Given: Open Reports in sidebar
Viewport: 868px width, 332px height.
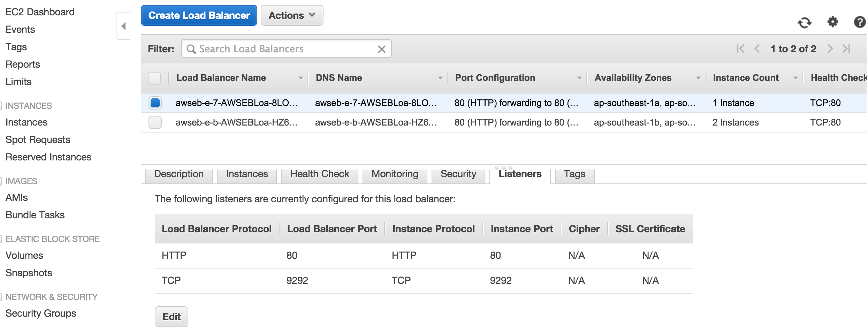Looking at the screenshot, I should (x=23, y=65).
